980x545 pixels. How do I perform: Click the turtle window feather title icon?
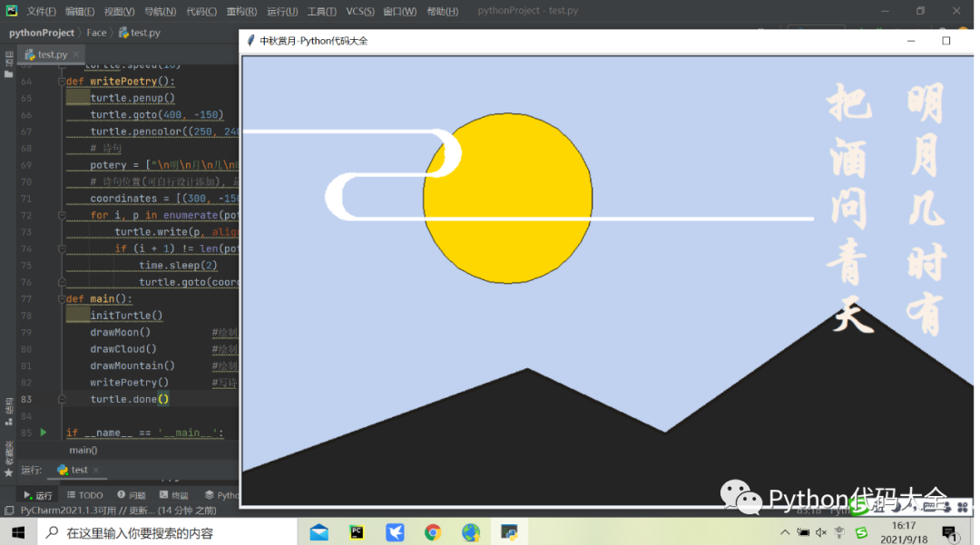pos(250,41)
